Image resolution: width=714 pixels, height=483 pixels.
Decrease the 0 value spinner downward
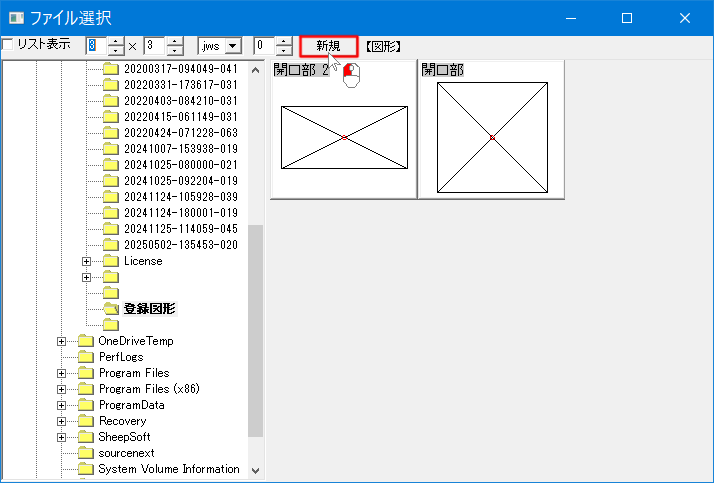284,51
